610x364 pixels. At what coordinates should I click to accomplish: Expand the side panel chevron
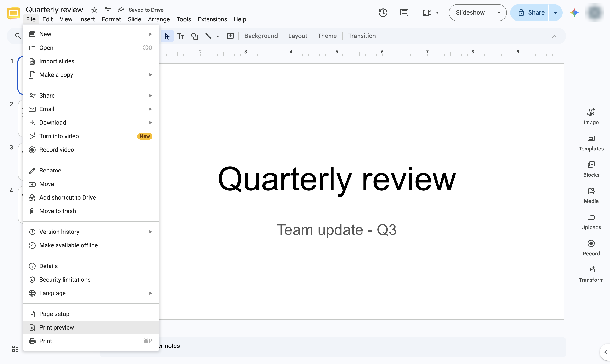click(605, 352)
